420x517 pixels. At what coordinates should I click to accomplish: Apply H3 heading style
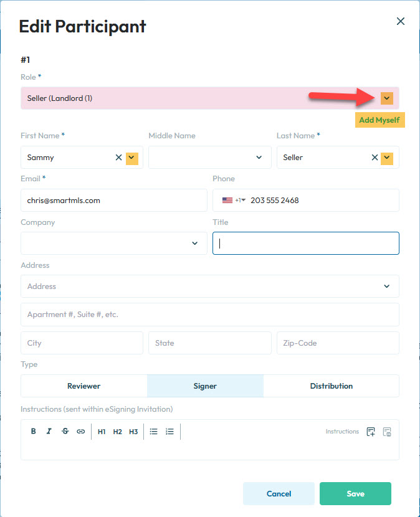pyautogui.click(x=133, y=432)
